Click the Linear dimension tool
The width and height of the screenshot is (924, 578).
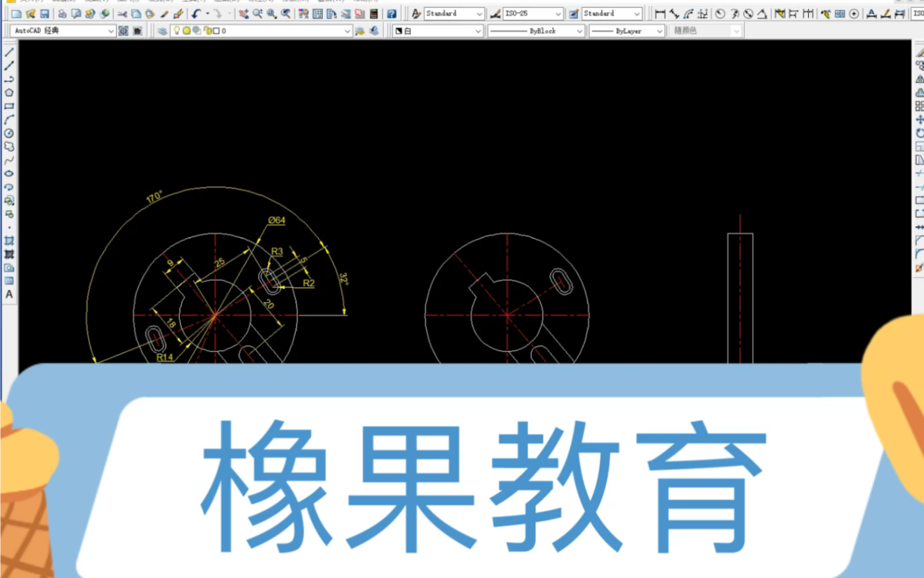(660, 13)
